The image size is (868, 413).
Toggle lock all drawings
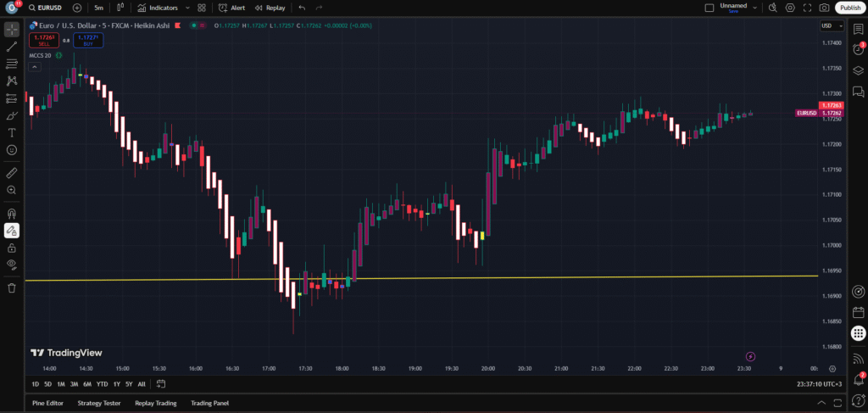click(12, 248)
